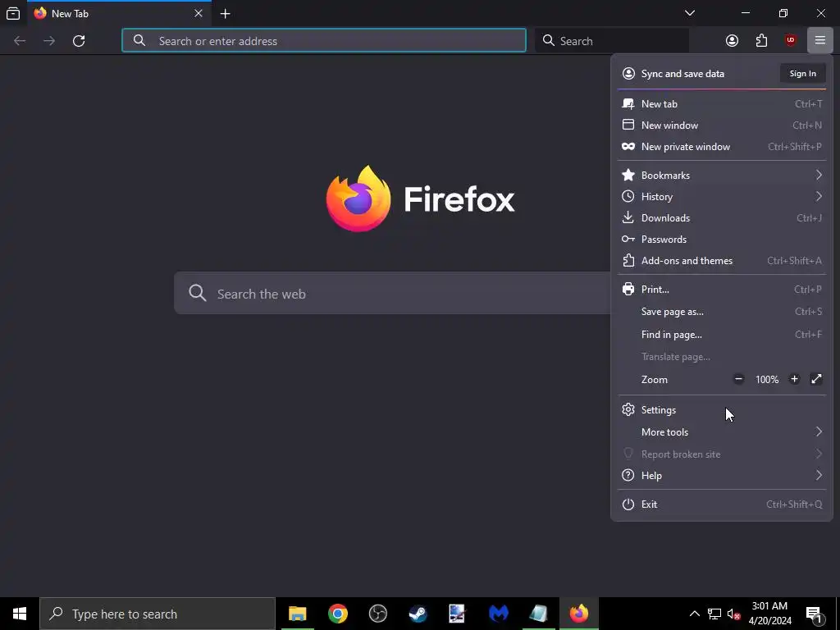Choose New window from menu
840x630 pixels.
pos(722,126)
